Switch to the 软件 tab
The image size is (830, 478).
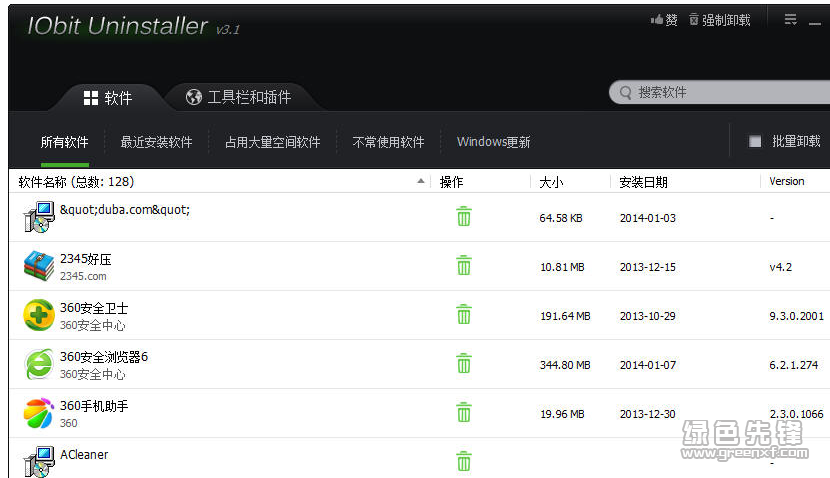pyautogui.click(x=108, y=98)
